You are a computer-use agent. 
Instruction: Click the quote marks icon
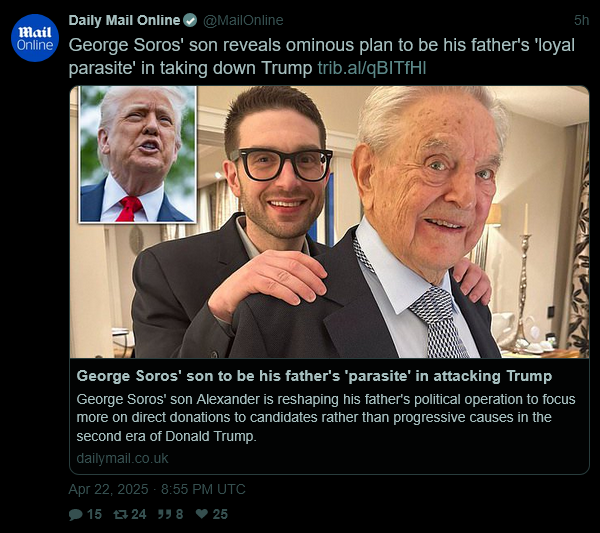coord(165,514)
